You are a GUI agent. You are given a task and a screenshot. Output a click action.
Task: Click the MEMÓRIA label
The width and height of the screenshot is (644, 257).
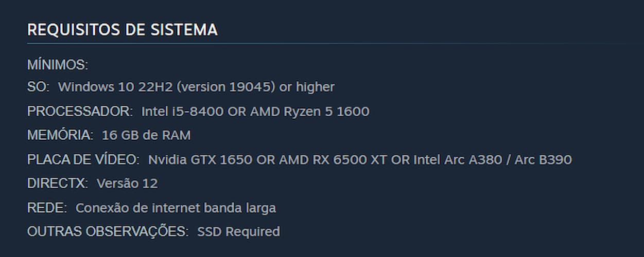pyautogui.click(x=60, y=136)
